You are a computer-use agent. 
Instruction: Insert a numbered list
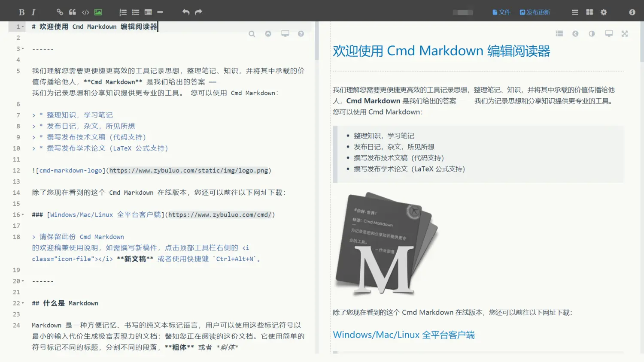pyautogui.click(x=123, y=12)
